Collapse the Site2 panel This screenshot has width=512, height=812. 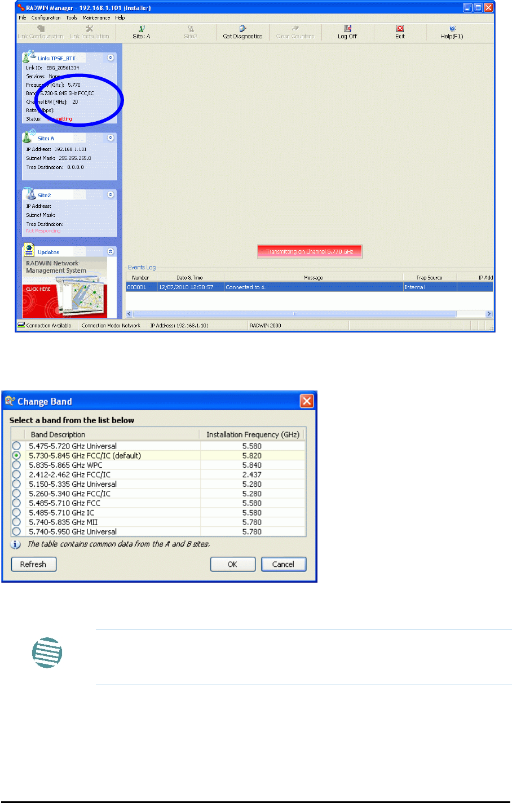111,194
